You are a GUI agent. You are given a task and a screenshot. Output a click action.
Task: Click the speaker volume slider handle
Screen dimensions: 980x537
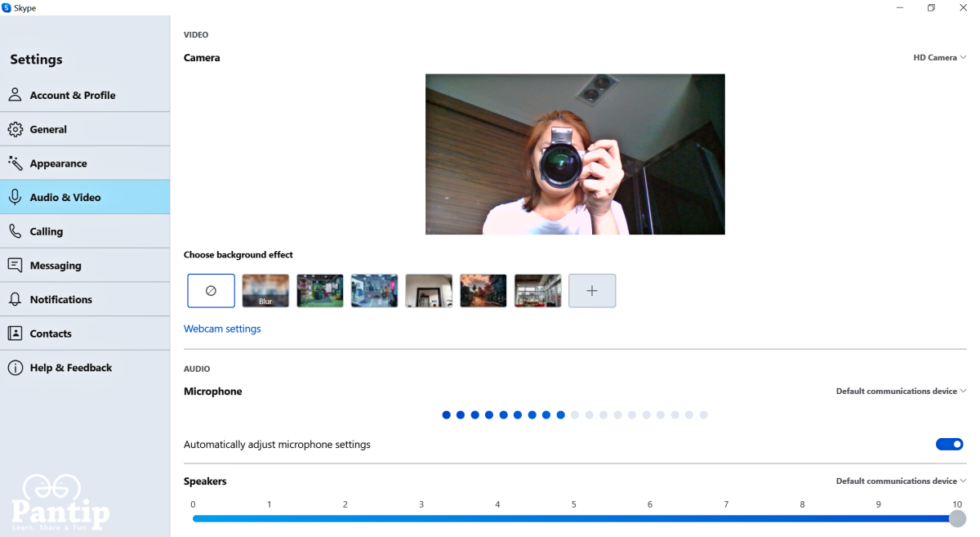pos(957,519)
